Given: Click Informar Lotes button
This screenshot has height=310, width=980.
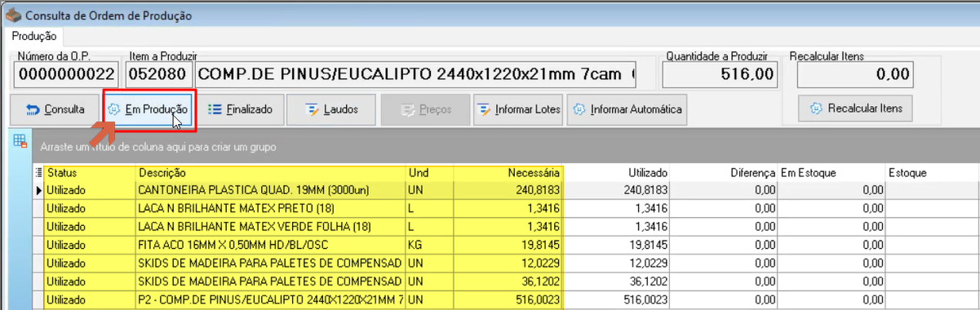Looking at the screenshot, I should coord(517,109).
